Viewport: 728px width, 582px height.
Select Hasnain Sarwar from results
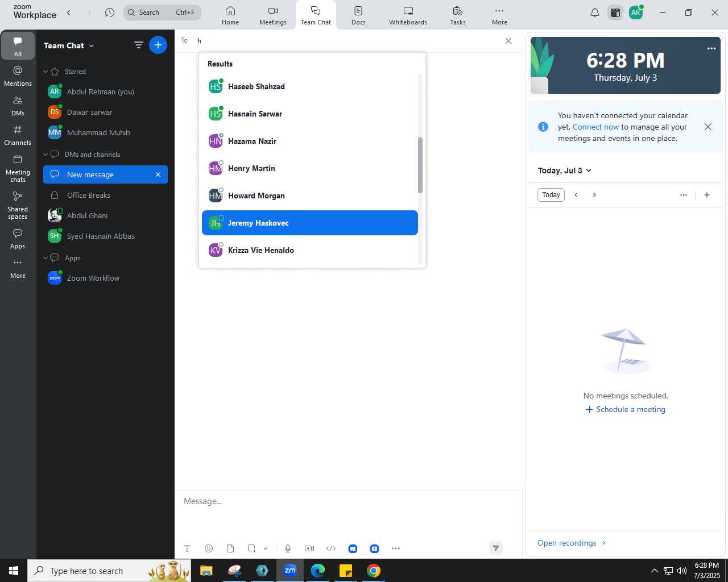(310, 114)
